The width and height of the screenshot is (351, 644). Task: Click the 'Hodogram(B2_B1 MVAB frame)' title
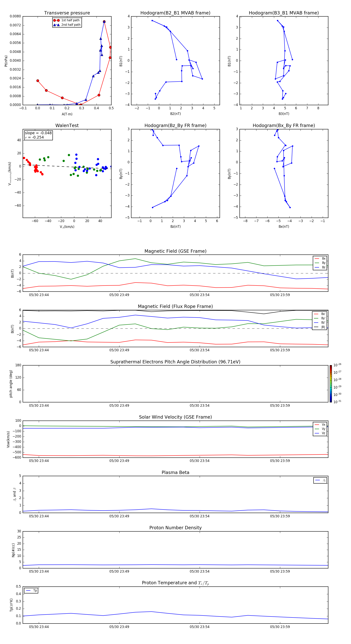pos(175,13)
